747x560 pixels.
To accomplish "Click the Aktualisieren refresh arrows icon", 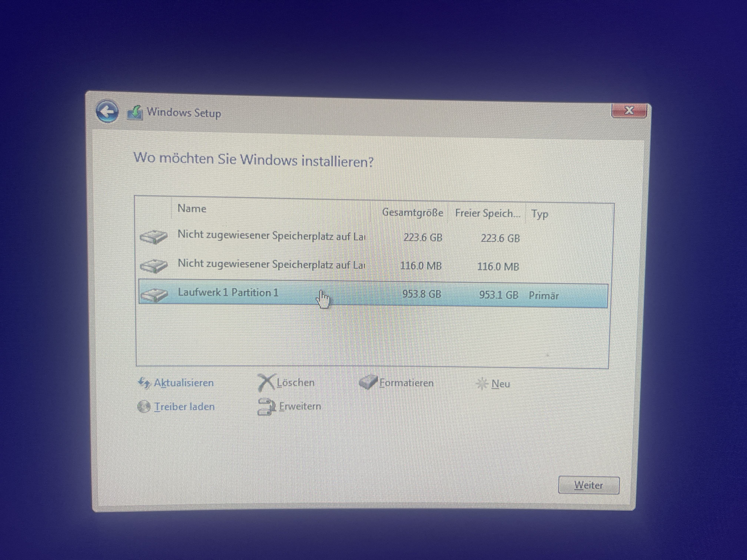I will point(144,383).
